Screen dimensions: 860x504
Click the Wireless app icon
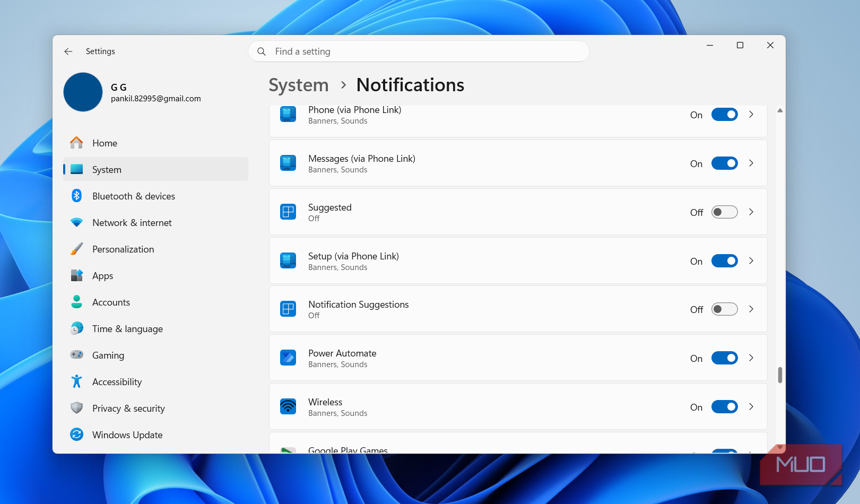(288, 406)
